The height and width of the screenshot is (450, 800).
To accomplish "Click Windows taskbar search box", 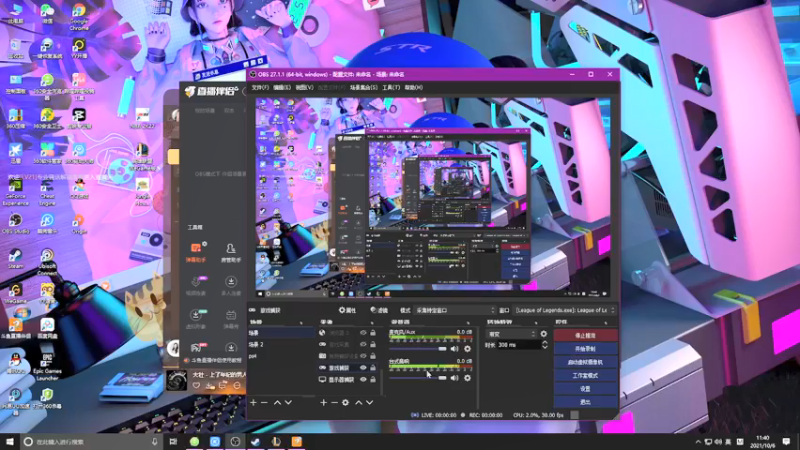I will point(92,442).
